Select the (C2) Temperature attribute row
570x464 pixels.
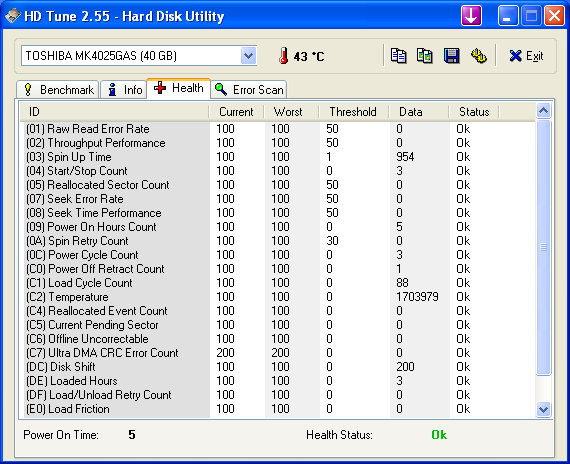276,297
